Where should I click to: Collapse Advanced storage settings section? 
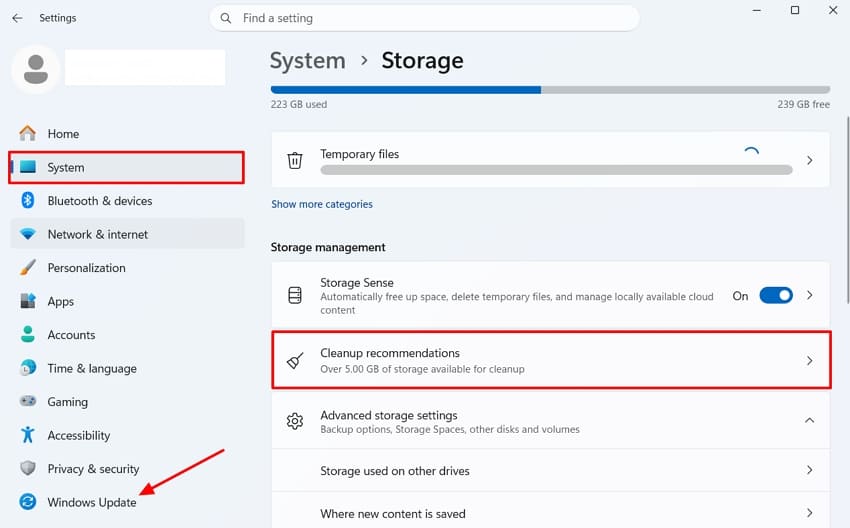point(809,420)
